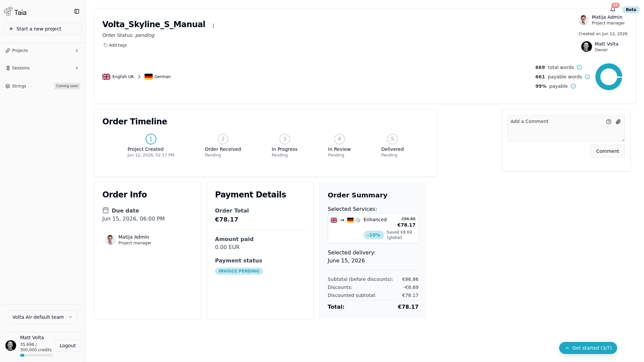Open the project three-dot options menu
Viewport: 644px width, 362px height.
pos(213,26)
